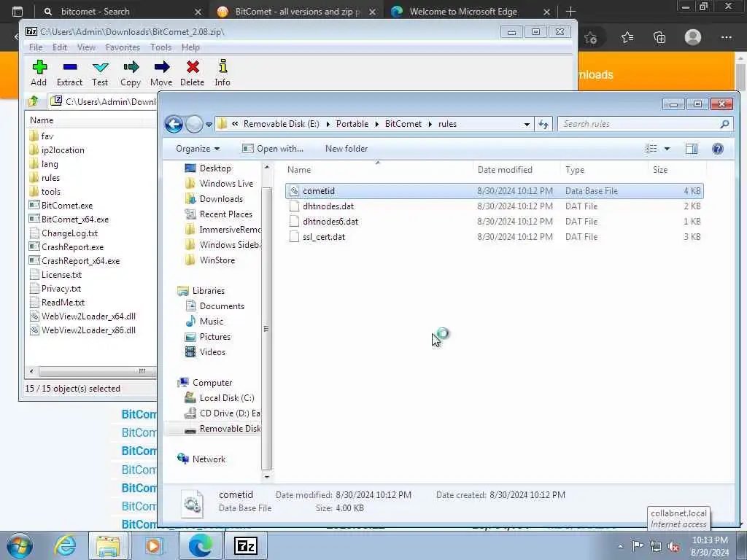Image resolution: width=747 pixels, height=560 pixels.
Task: Open the Edge profile avatar
Action: click(693, 37)
